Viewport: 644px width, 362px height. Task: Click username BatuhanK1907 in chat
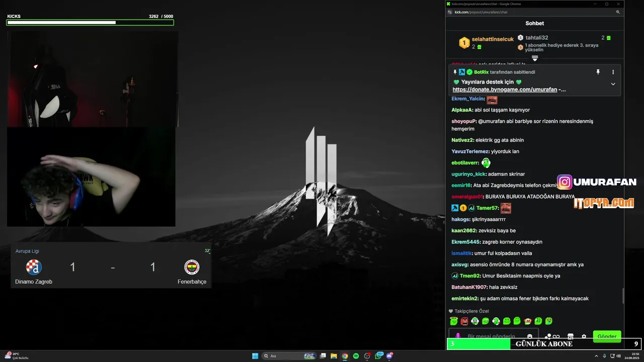pyautogui.click(x=469, y=287)
